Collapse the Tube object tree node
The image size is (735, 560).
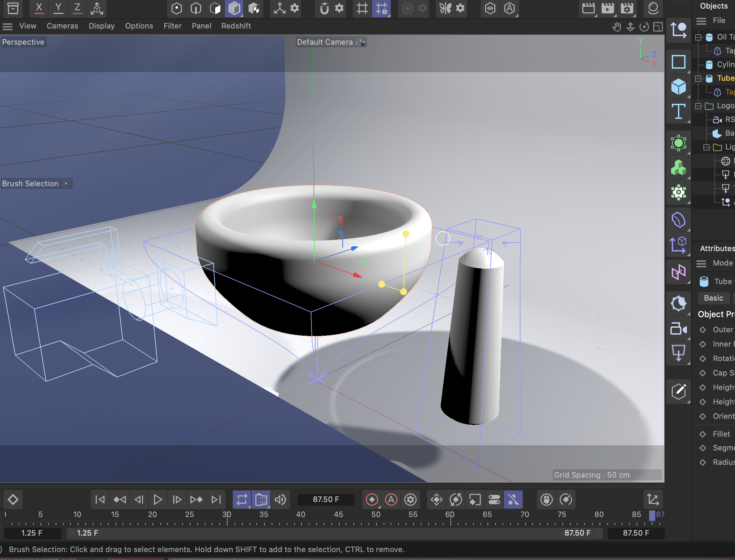[x=698, y=79]
